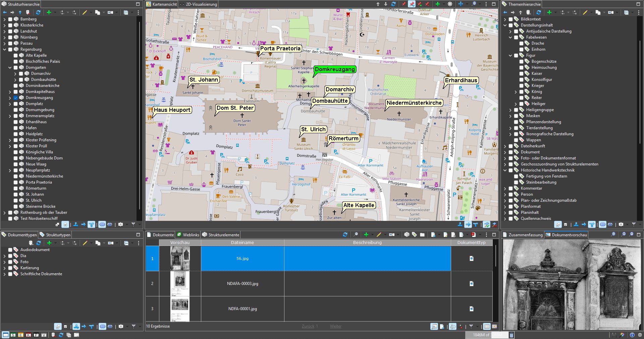Tick the Foto document type checkbox

coord(10,262)
